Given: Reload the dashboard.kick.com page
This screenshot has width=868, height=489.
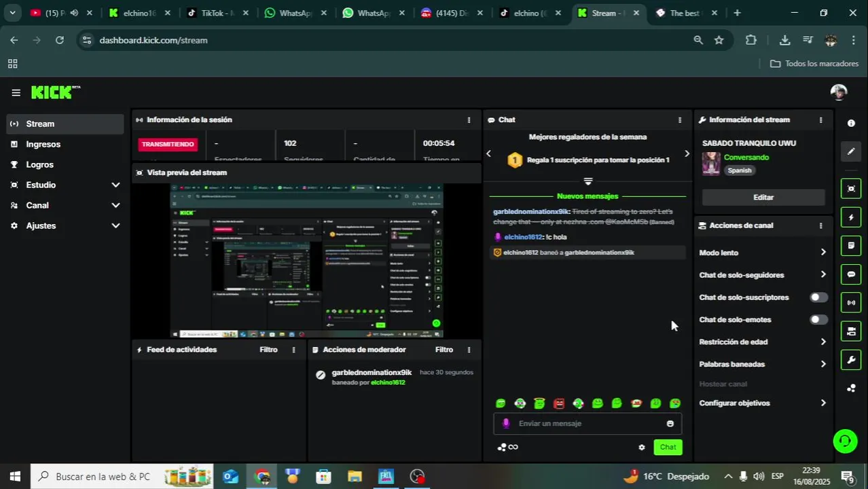Looking at the screenshot, I should click(60, 40).
